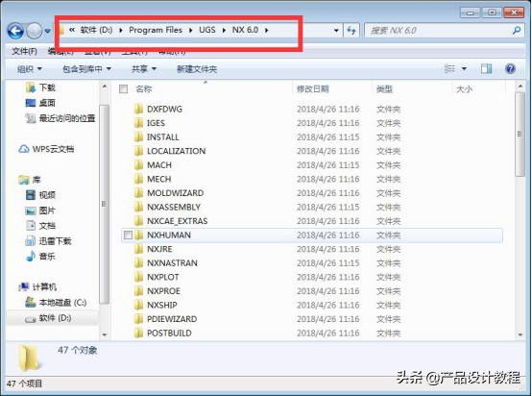Select the NXPLOT folder name

click(x=163, y=277)
